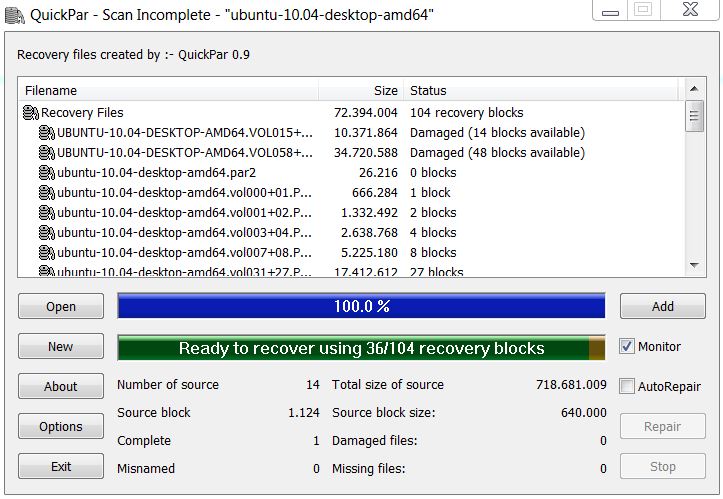Select the vol003+04 file name

(184, 232)
